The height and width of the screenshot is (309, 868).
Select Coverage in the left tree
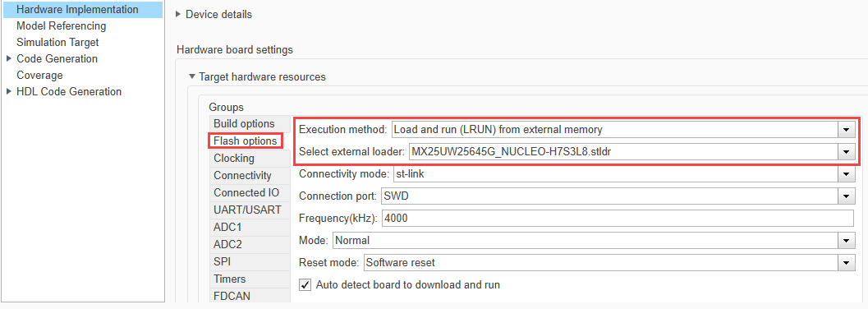click(39, 76)
